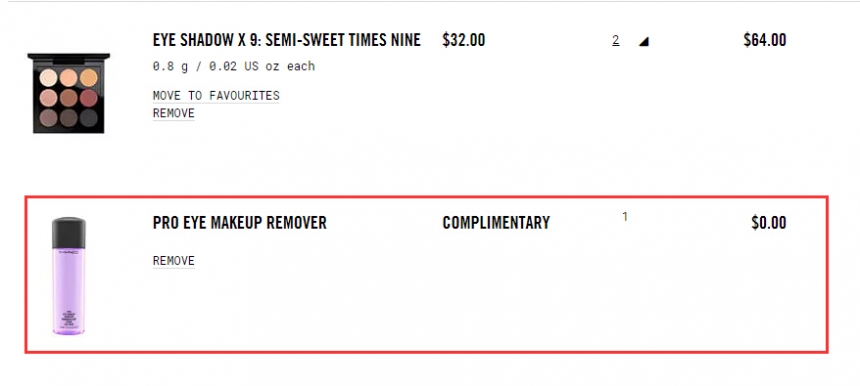This screenshot has height=386, width=860.
Task: Click the Eye Shadow x 9: Semi-Sweet title
Action: [286, 40]
